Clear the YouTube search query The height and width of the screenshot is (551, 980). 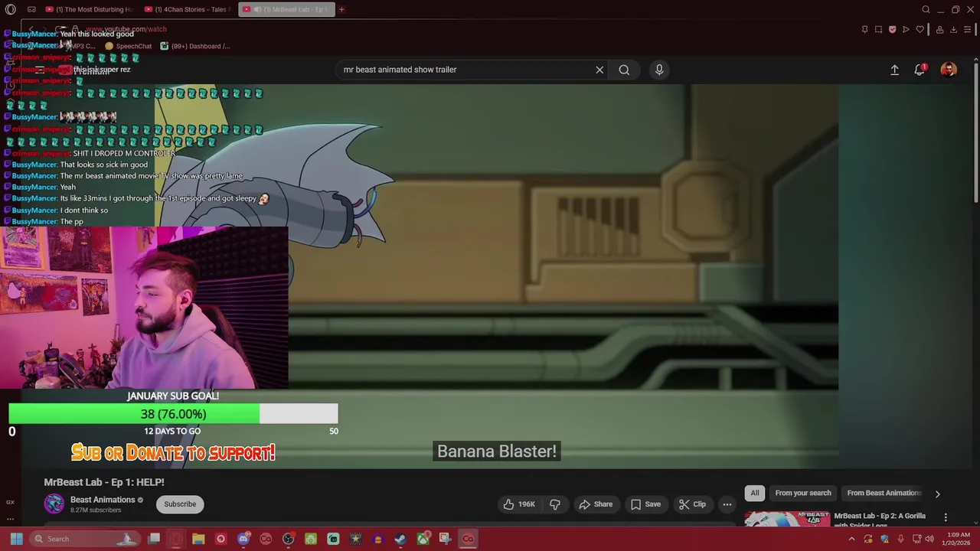click(x=599, y=70)
